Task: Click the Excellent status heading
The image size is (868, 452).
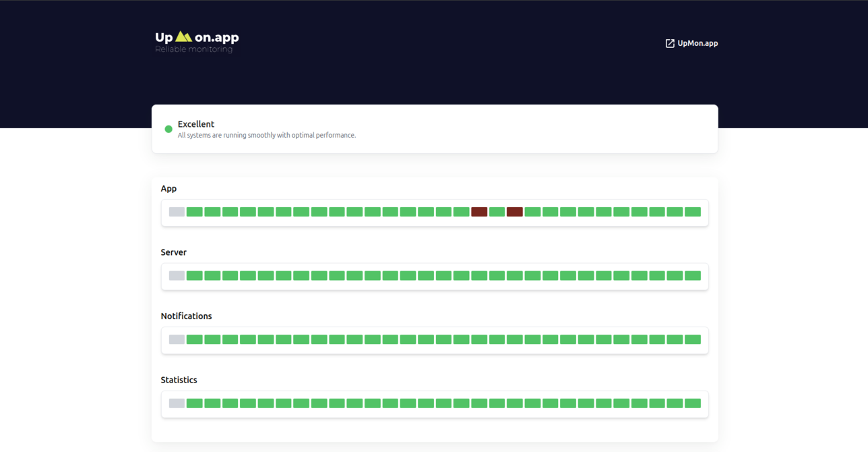Action: point(196,124)
